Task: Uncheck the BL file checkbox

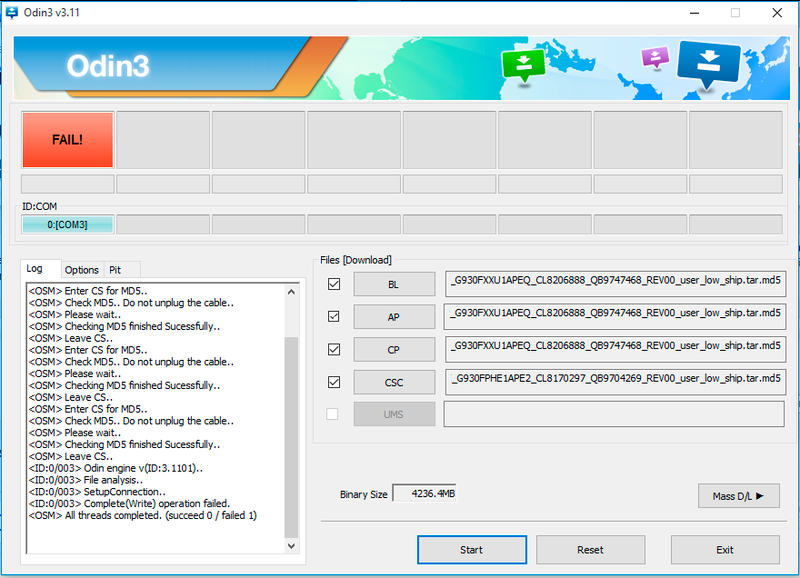Action: (x=333, y=284)
